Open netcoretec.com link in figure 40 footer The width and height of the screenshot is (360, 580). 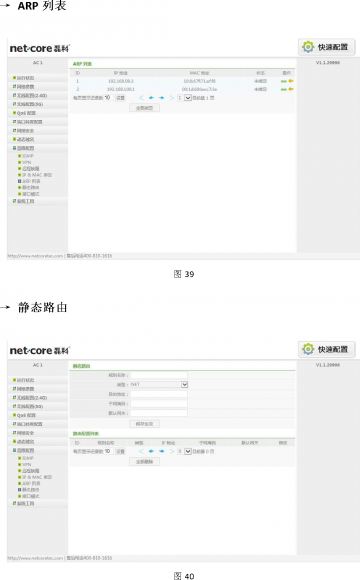click(x=35, y=558)
